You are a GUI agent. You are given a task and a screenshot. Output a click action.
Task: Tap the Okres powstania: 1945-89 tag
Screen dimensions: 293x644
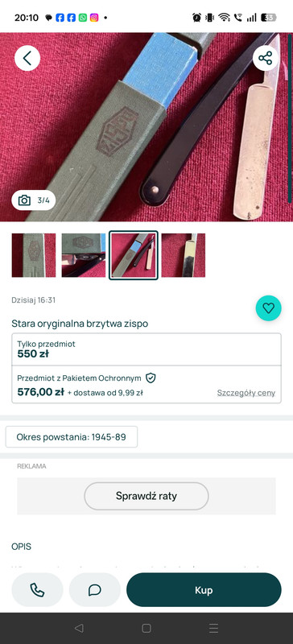[x=72, y=436]
